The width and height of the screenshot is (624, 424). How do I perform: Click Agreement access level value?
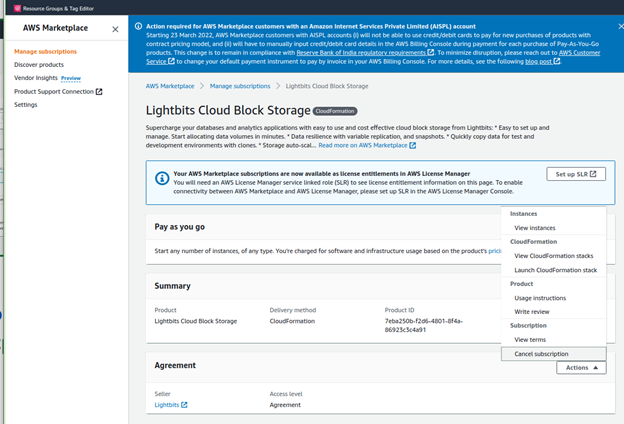point(285,404)
